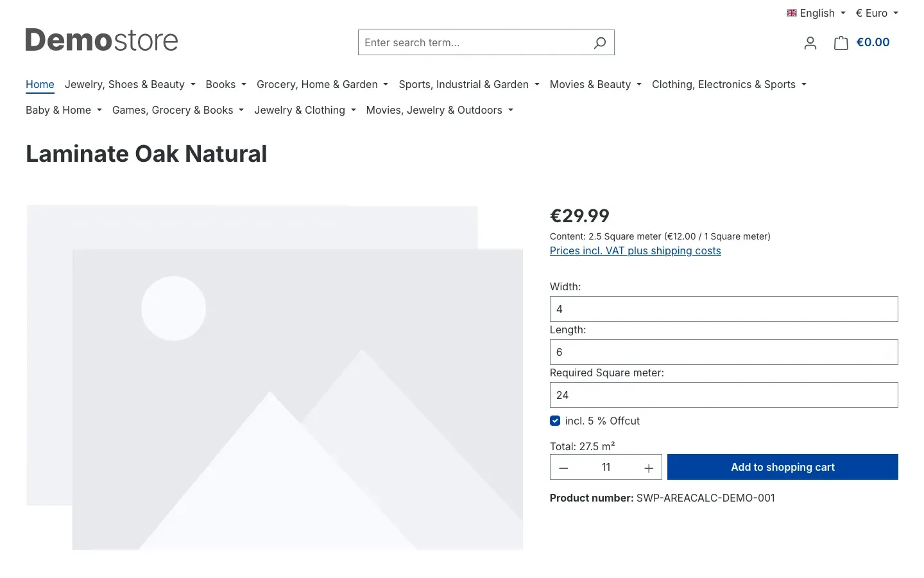
Task: Open Games, Grocery & Books menu
Action: pos(178,110)
